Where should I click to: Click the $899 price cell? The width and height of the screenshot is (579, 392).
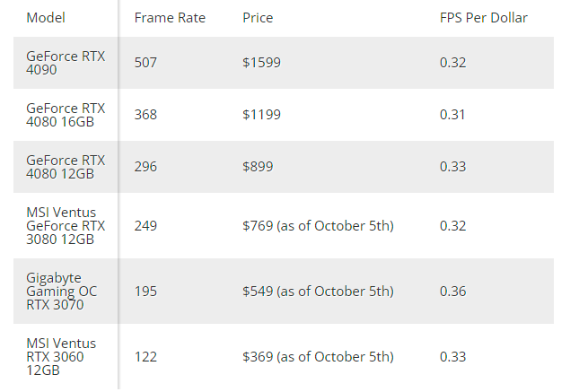(x=259, y=167)
